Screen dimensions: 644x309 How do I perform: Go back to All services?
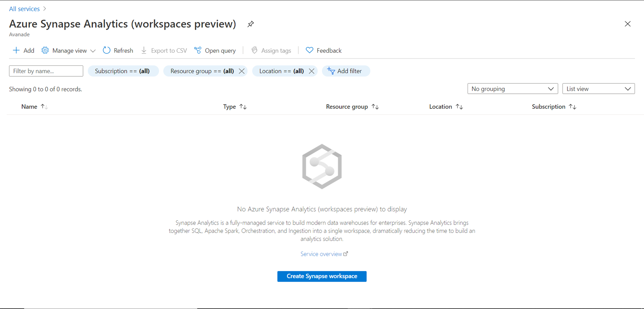24,9
